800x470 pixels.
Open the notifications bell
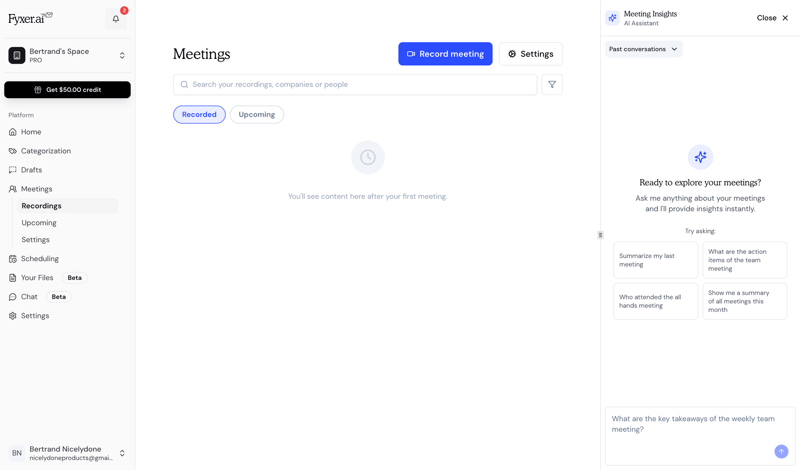coord(116,19)
